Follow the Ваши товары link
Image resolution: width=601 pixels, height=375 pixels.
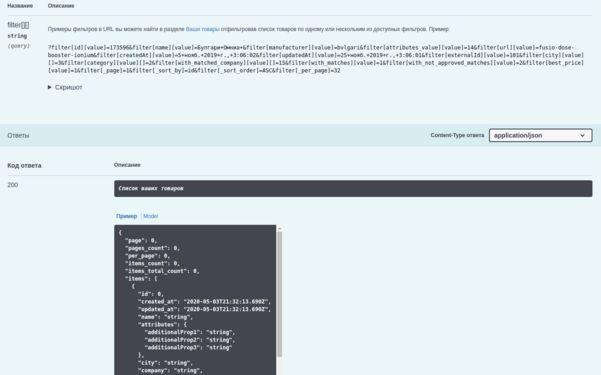[202, 29]
